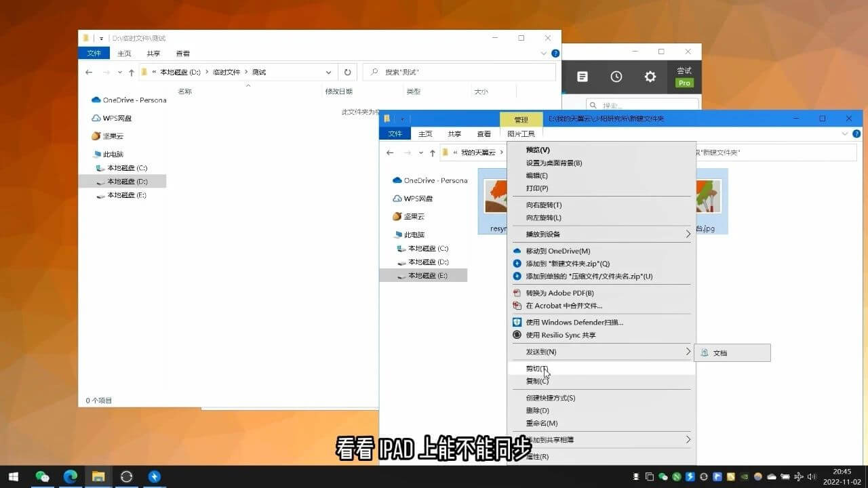Click the notes list icon in Resilio Sync

click(x=583, y=77)
